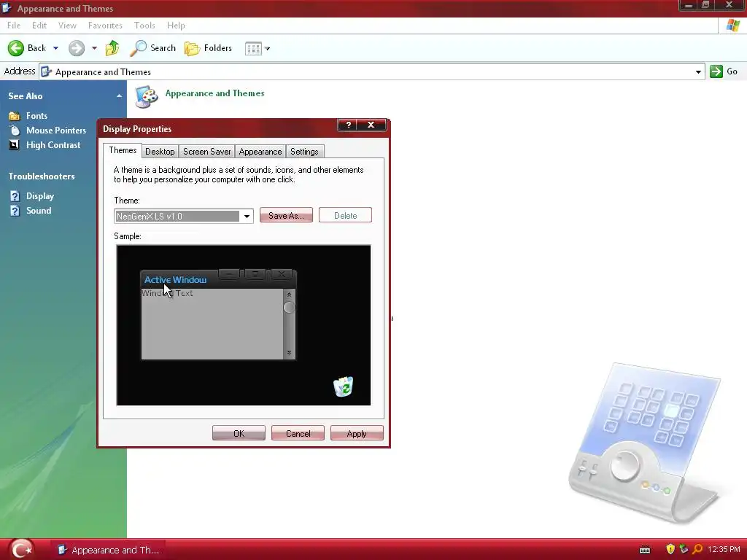Open the Display troubleshooter link
747x560 pixels.
pyautogui.click(x=40, y=196)
